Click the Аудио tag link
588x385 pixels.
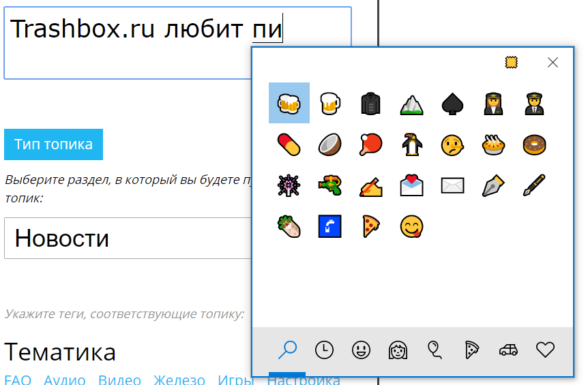[65, 380]
